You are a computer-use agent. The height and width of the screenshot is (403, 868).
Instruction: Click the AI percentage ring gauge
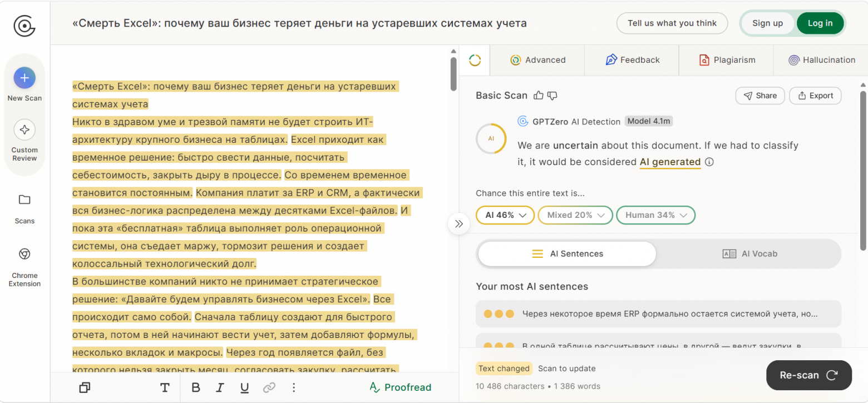point(491,138)
